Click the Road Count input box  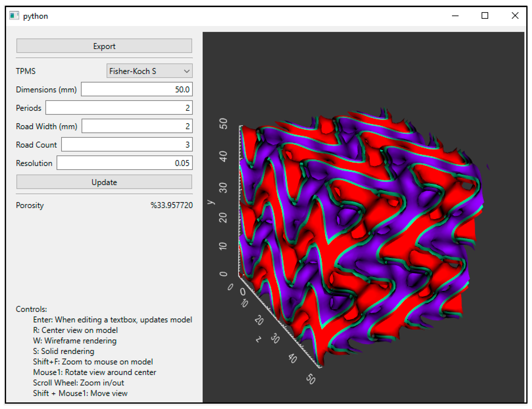coord(127,145)
